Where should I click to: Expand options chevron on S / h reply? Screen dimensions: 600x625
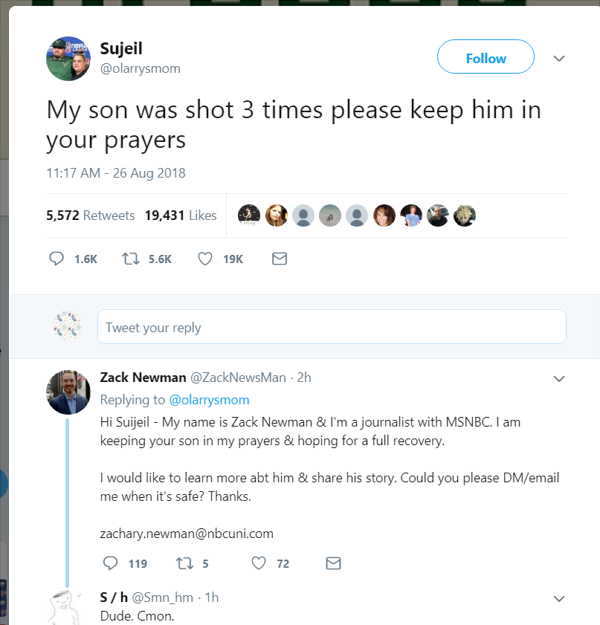click(x=559, y=599)
